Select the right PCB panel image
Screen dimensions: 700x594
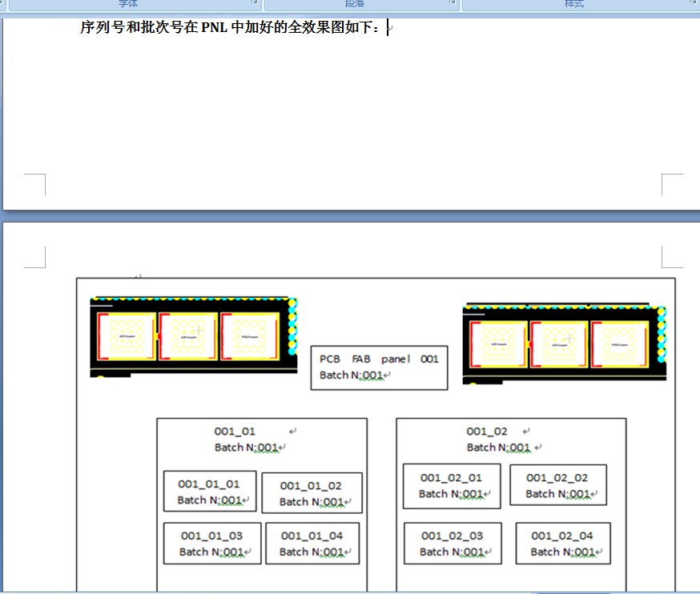[565, 343]
